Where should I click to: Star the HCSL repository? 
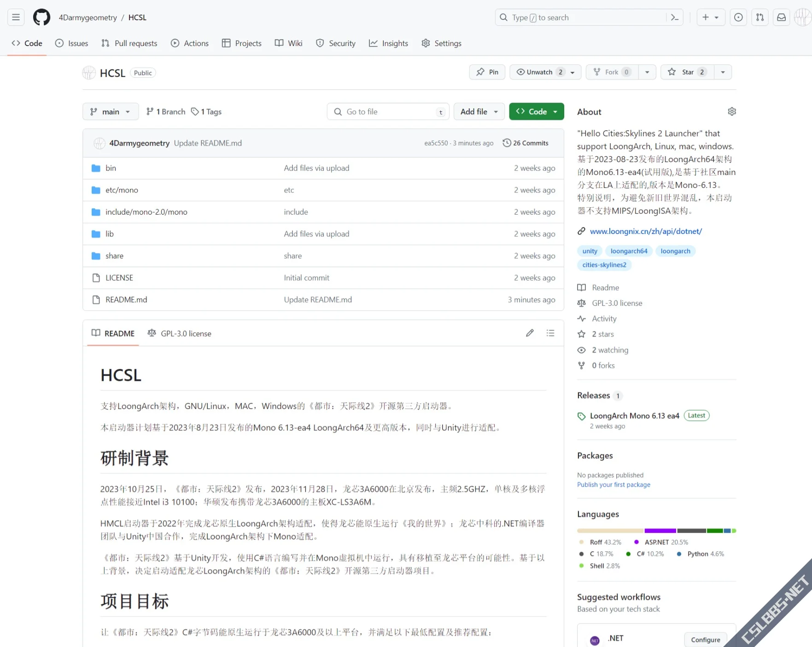tap(687, 72)
